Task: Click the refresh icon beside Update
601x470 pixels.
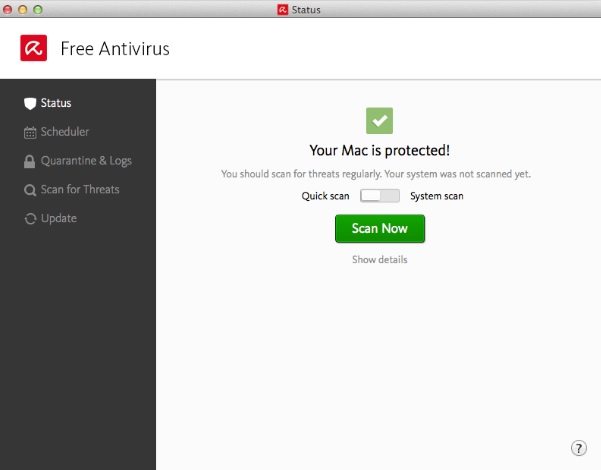Action: (30, 219)
